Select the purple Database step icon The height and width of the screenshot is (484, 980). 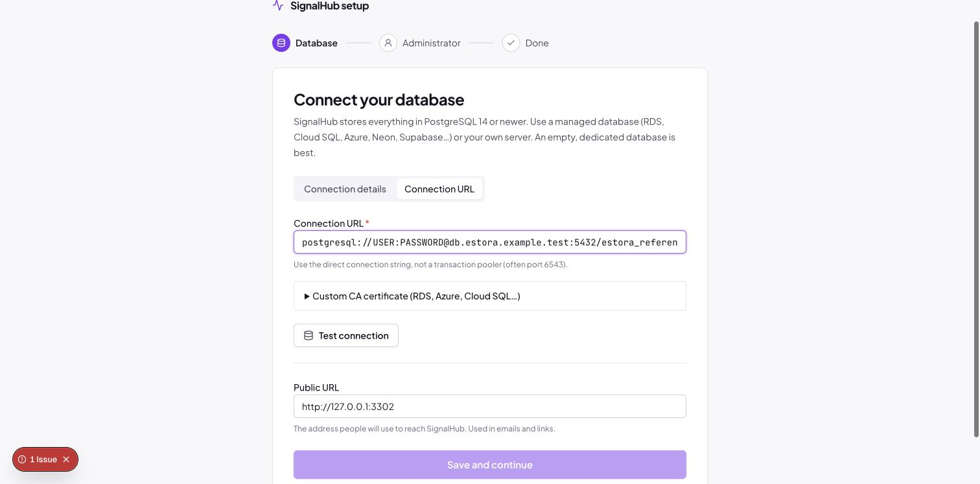coord(281,43)
